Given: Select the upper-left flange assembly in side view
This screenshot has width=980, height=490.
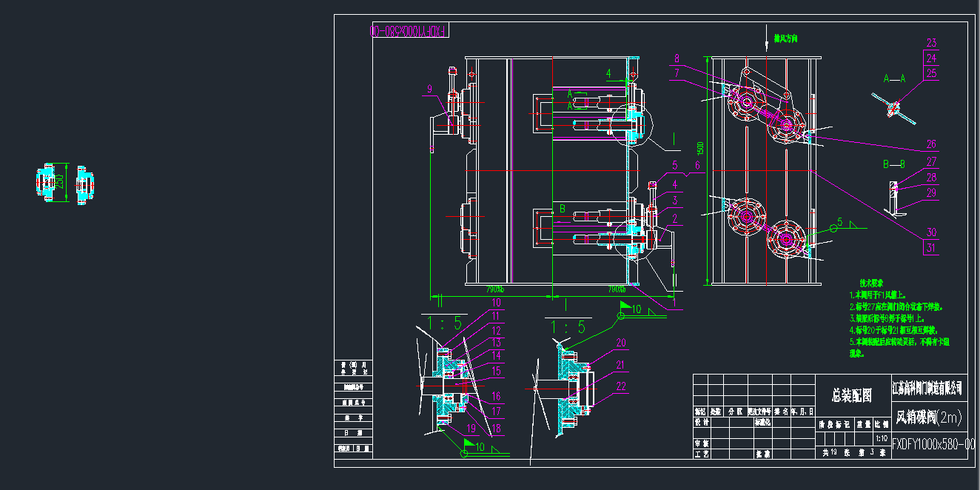Looking at the screenshot, I should (745, 103).
